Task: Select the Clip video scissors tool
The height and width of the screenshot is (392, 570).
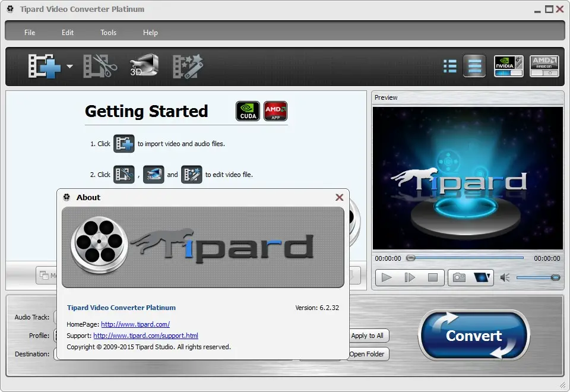Action: tap(100, 66)
